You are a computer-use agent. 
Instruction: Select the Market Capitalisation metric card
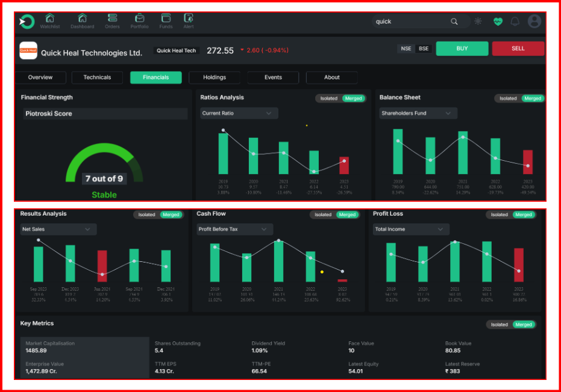(85, 347)
